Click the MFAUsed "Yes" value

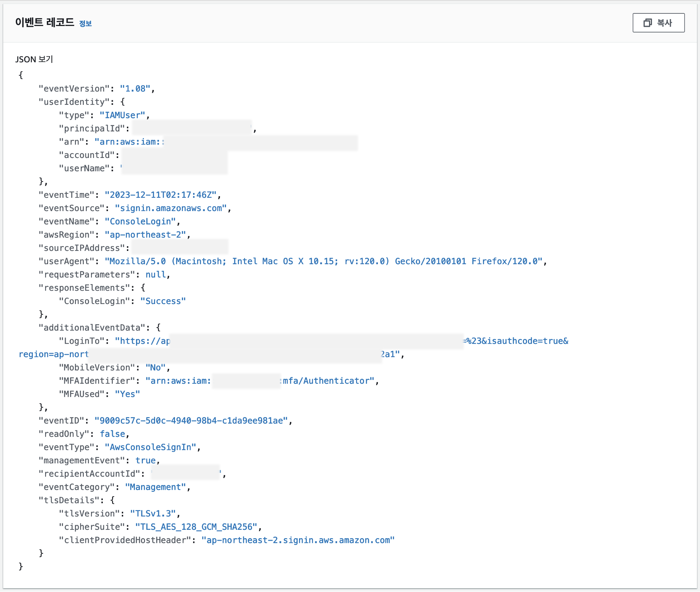(127, 394)
